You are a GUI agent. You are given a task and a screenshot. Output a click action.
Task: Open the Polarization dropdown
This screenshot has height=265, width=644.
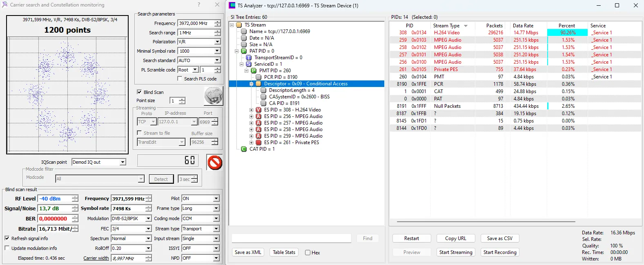click(217, 42)
